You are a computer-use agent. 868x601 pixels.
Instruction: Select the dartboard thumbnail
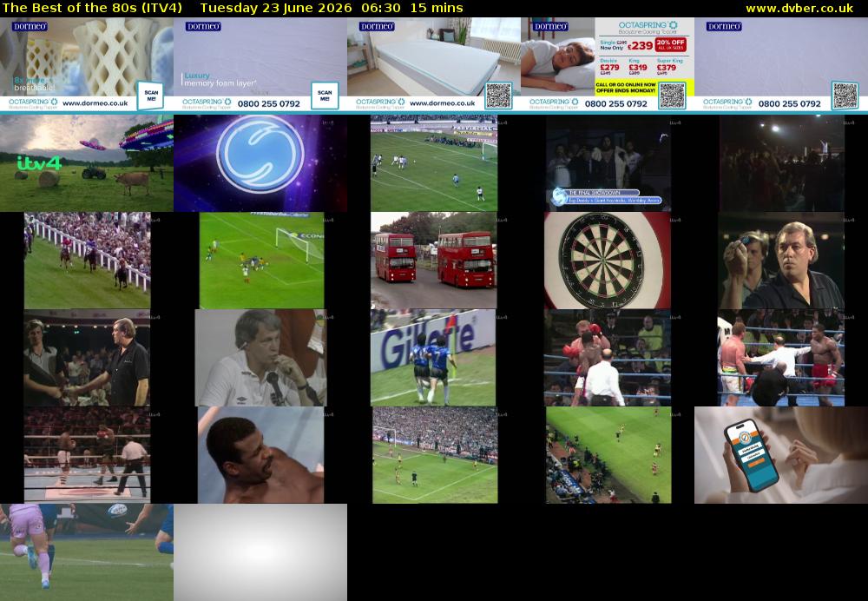pos(608,261)
